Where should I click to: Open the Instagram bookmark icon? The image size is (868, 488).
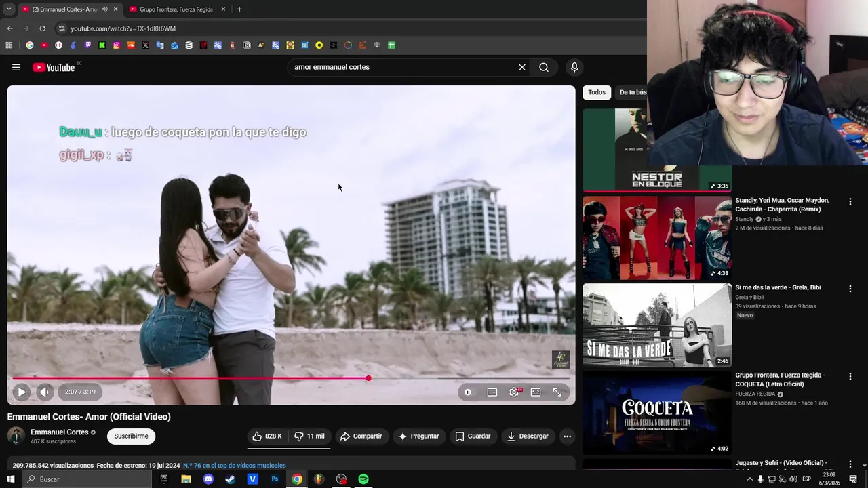pos(117,45)
